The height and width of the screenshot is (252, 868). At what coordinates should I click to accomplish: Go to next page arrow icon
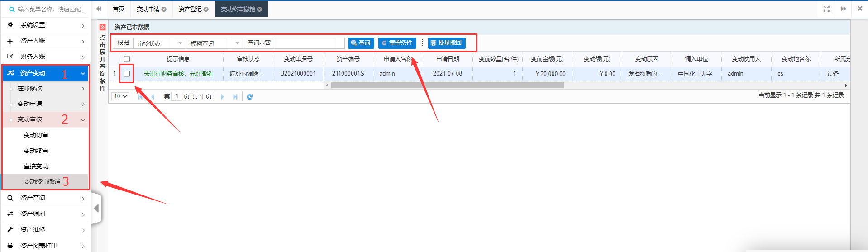[222, 96]
